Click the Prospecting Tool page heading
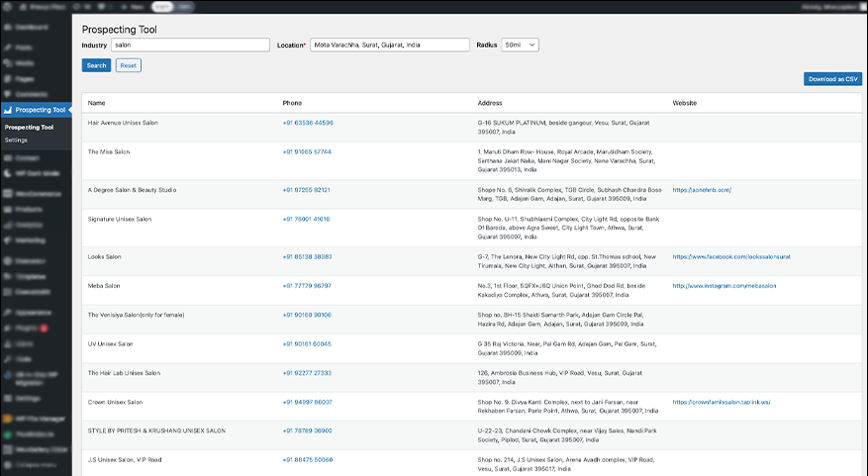This screenshot has width=868, height=476. pyautogui.click(x=120, y=30)
